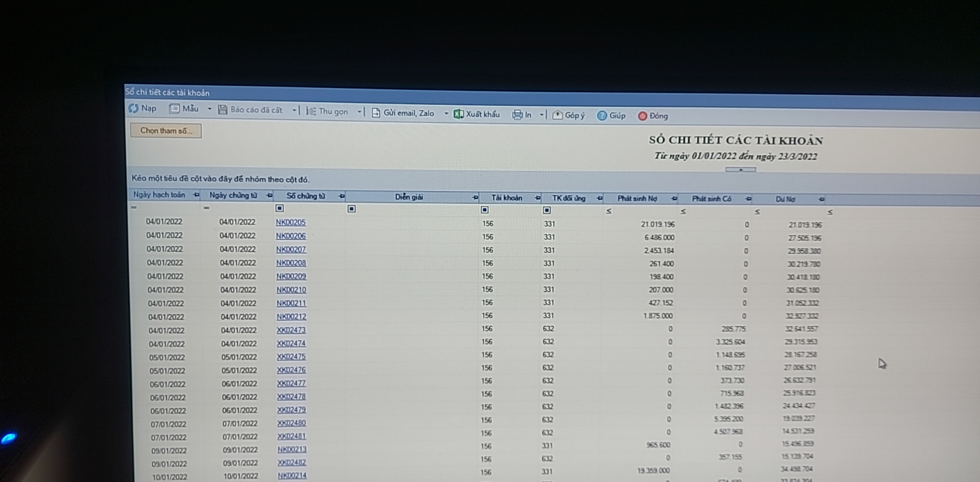Open voucher XK02480 link
Image resolution: width=980 pixels, height=482 pixels.
click(291, 423)
